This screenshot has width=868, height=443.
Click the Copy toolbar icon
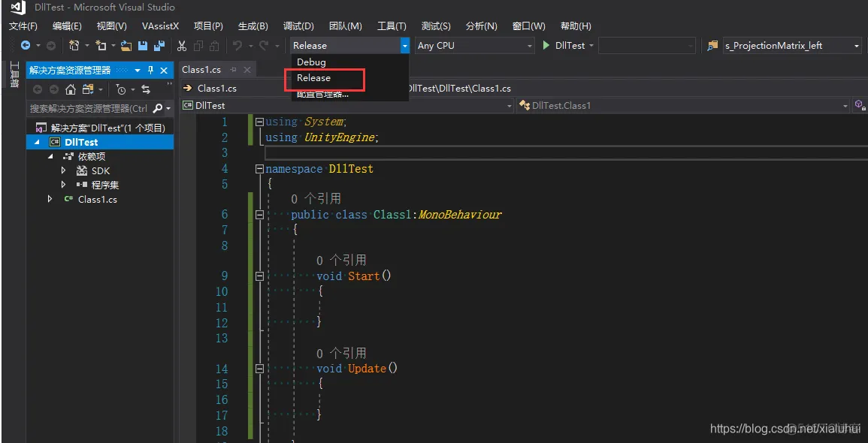tap(198, 46)
